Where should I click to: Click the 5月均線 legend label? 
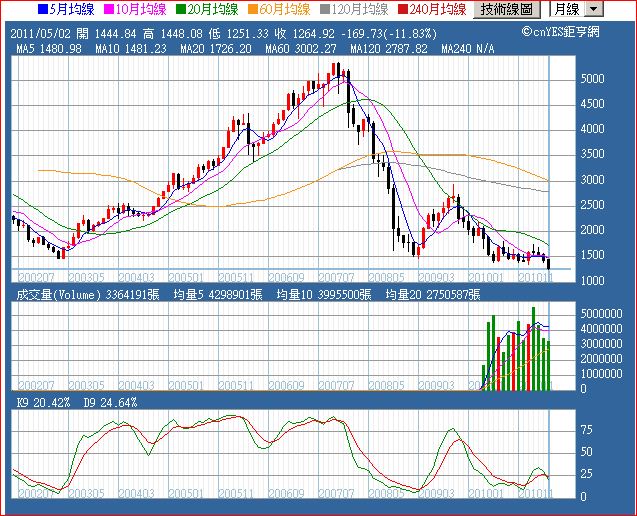click(x=72, y=9)
